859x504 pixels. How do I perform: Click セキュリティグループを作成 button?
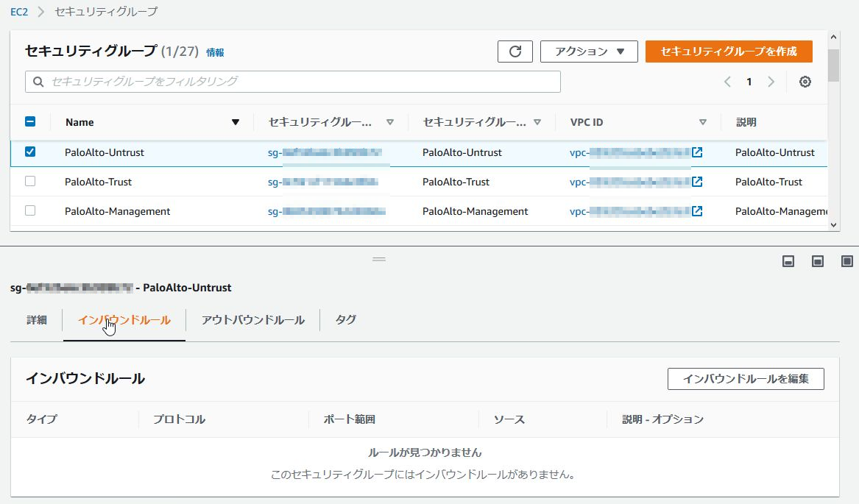tap(728, 52)
